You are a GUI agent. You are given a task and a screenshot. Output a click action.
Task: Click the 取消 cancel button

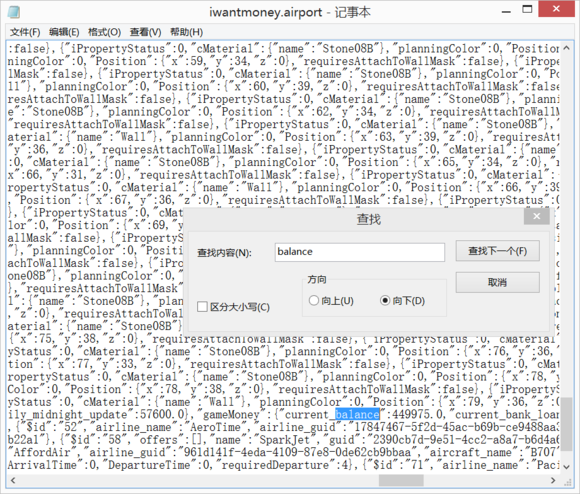498,282
